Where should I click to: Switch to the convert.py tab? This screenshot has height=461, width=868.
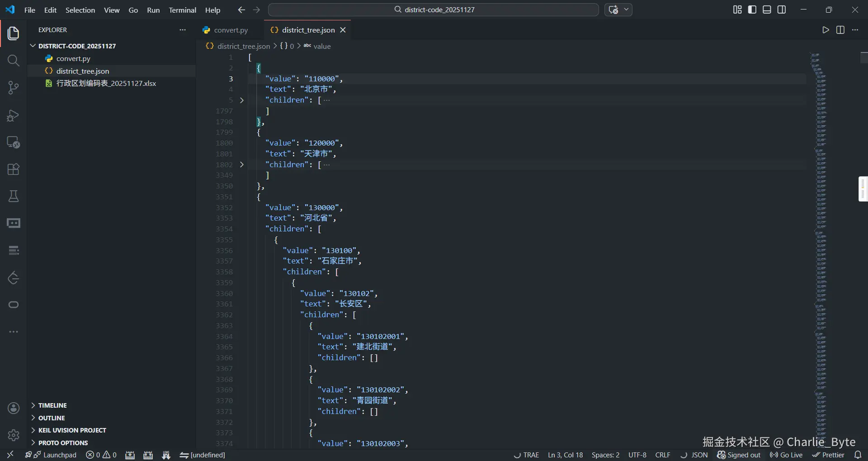click(x=231, y=30)
